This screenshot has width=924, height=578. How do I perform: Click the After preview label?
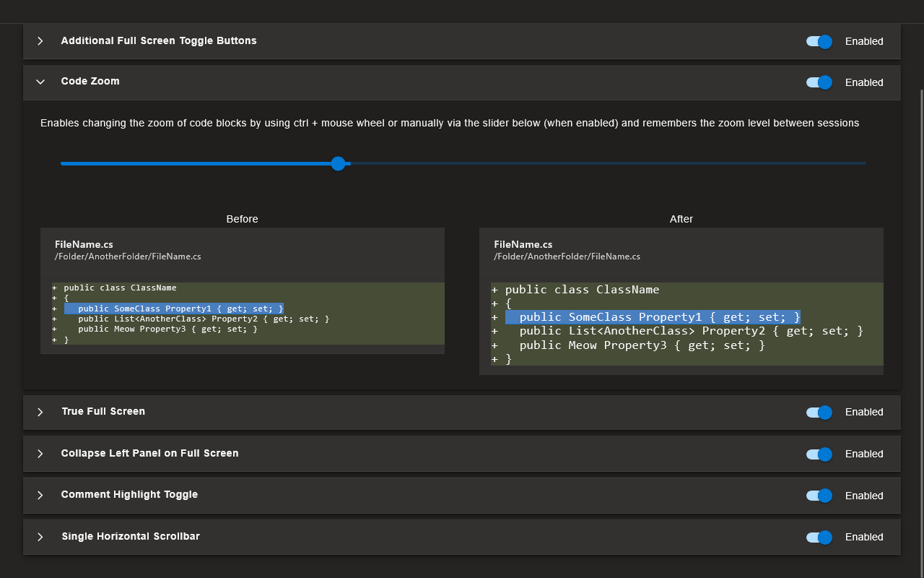(x=681, y=219)
